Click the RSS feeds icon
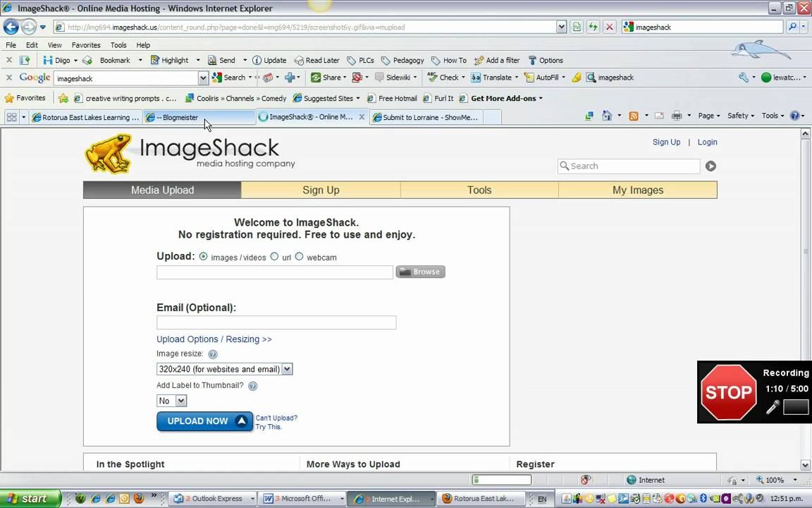This screenshot has width=812, height=508. click(x=634, y=116)
